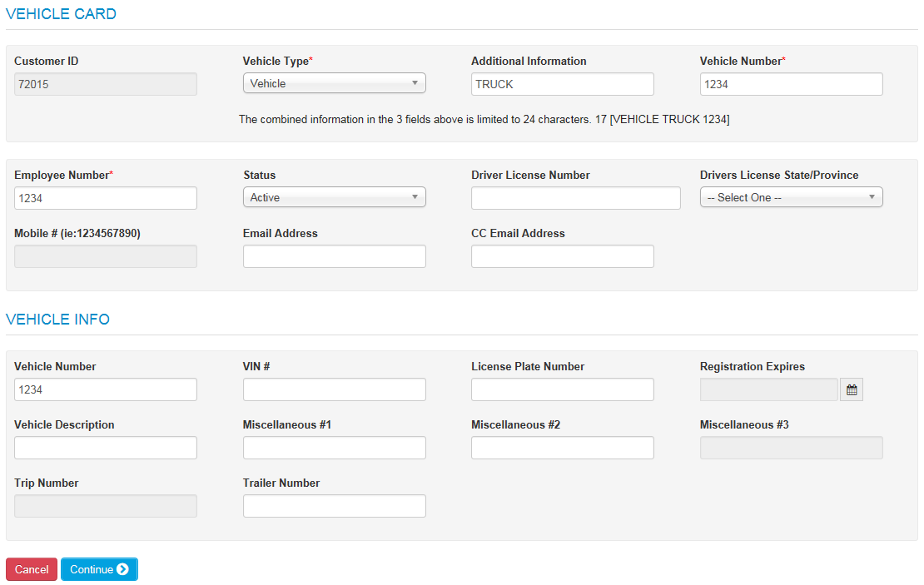Image resolution: width=924 pixels, height=585 pixels.
Task: Select the Vehicle Number field under Vehicle Info
Action: (x=105, y=389)
